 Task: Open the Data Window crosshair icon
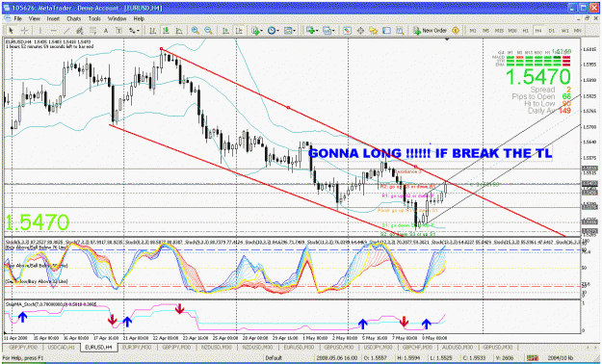point(360,31)
